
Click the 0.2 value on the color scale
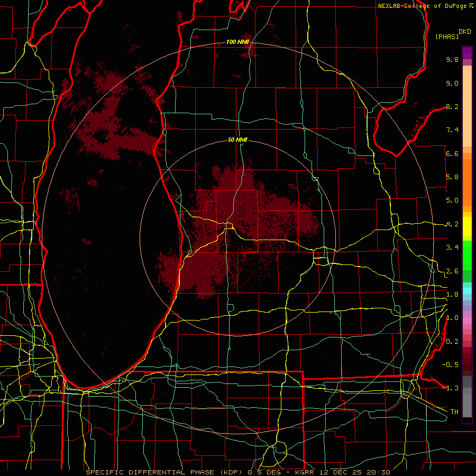pos(452,342)
